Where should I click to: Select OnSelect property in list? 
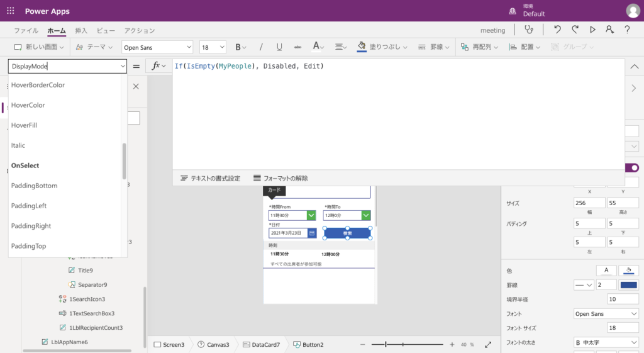point(65,165)
